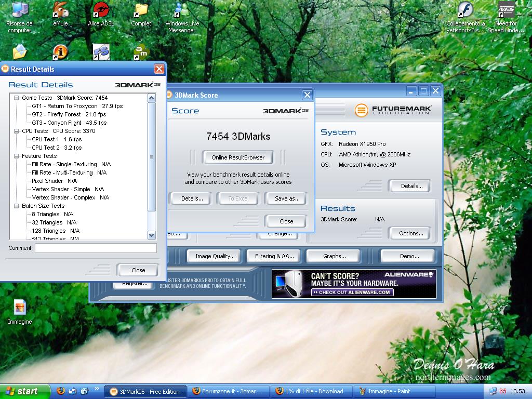Launch Firefox from the Quick Launch bar
532x399 pixels.
point(61,391)
